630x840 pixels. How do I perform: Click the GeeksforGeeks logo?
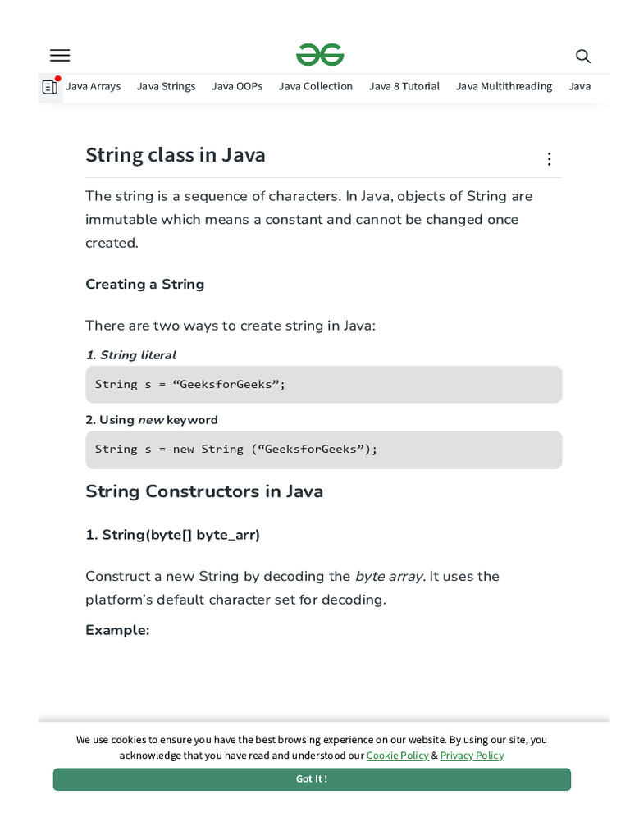click(320, 55)
